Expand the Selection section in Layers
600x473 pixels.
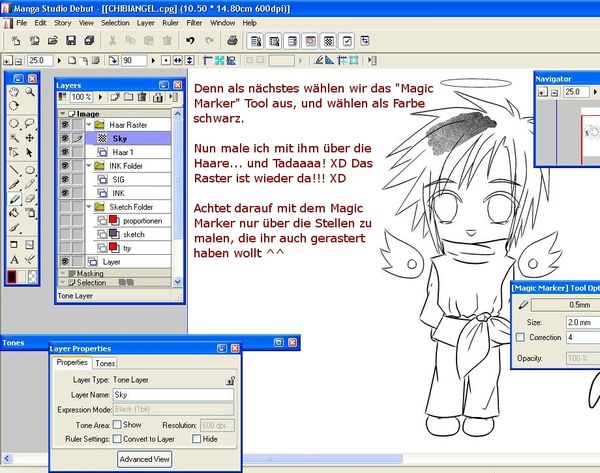tap(62, 282)
